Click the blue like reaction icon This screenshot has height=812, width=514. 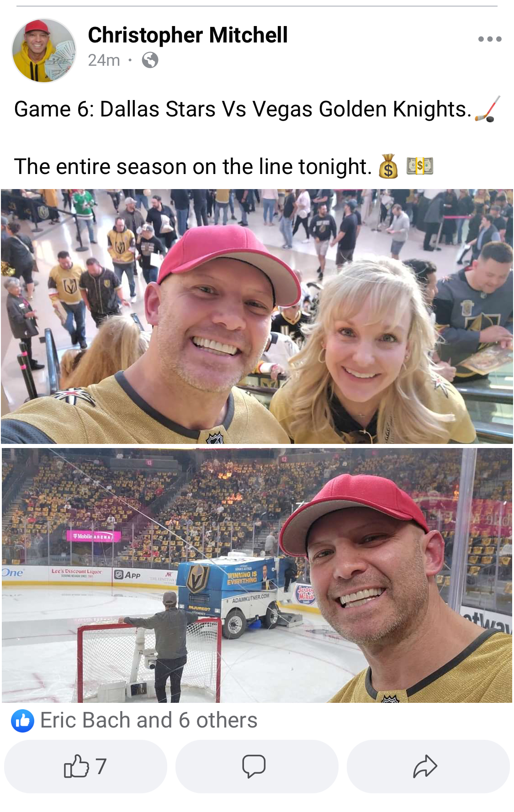(x=23, y=721)
